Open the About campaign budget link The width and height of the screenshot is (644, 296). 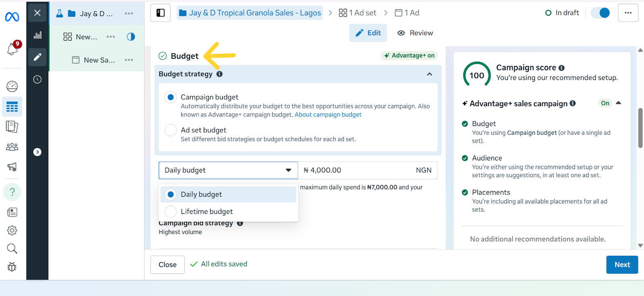point(328,114)
